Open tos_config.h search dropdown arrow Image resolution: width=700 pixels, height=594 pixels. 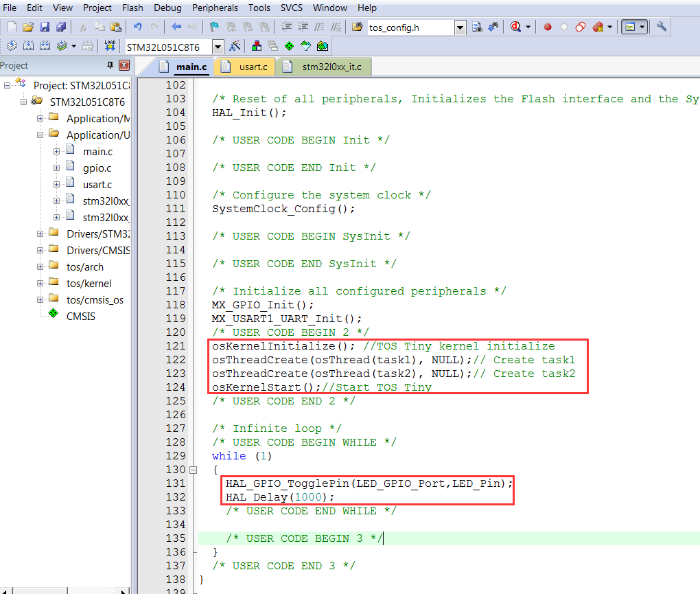[460, 27]
